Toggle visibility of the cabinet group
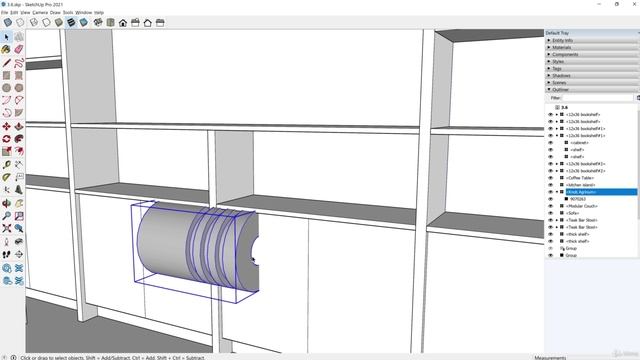The height and width of the screenshot is (360, 640). click(550, 142)
